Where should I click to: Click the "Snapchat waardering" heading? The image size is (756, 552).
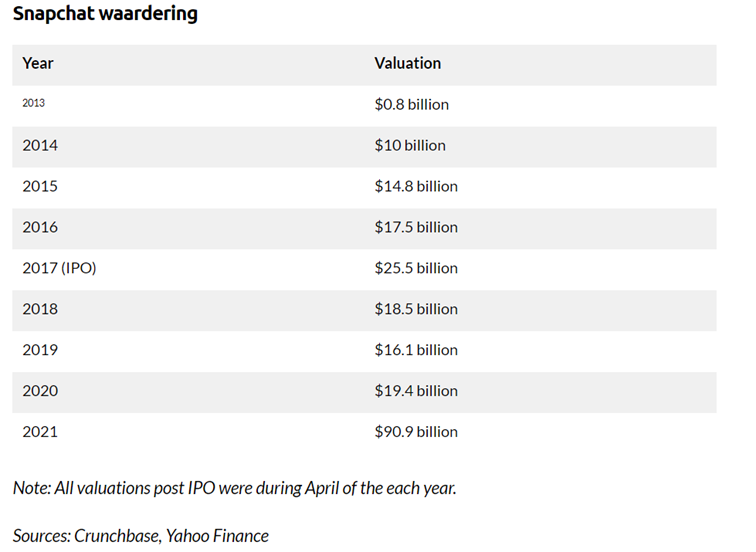point(105,14)
